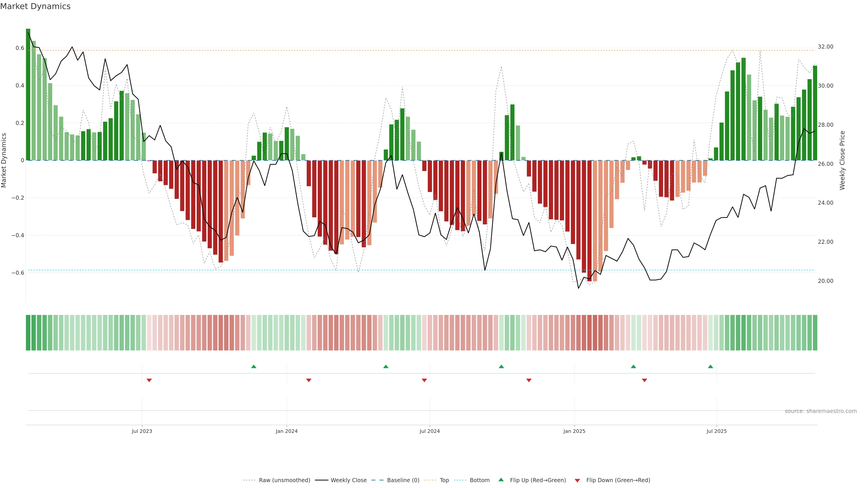Toggle the Weekly Close series in the legend
This screenshot has width=868, height=488.
pyautogui.click(x=348, y=480)
